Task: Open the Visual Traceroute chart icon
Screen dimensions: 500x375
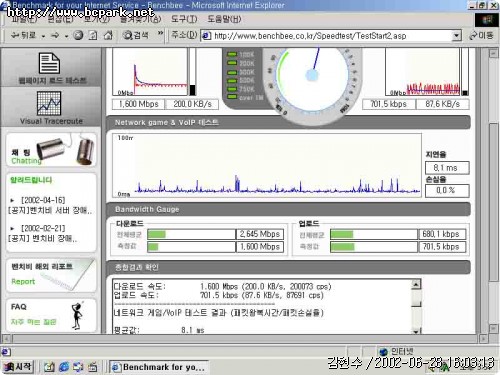Action: (x=49, y=103)
